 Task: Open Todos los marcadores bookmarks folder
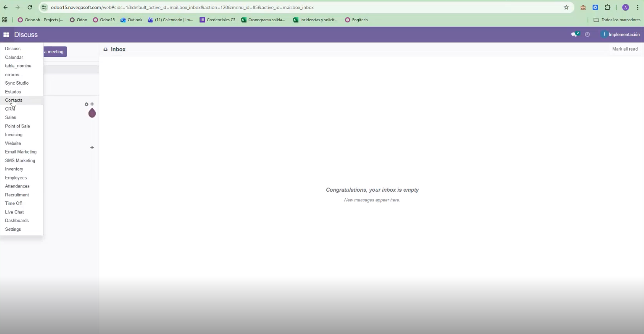pos(617,20)
